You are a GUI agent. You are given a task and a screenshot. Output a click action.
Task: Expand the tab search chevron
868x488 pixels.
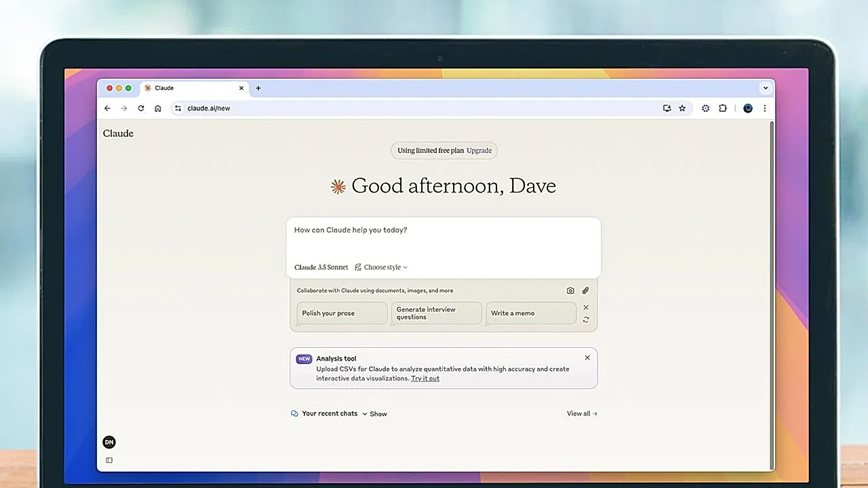point(766,88)
